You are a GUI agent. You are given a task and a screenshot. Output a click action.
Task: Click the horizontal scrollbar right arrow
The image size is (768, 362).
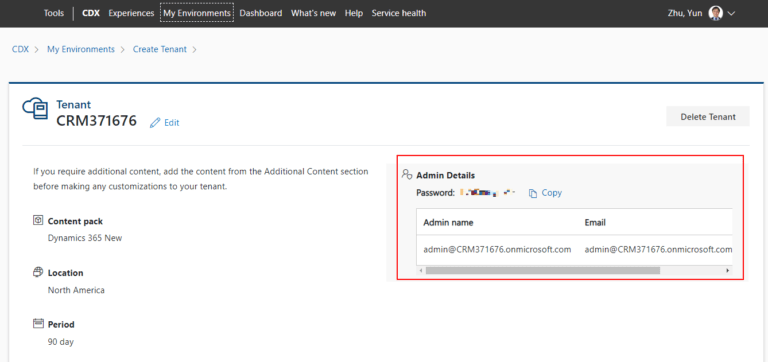(x=728, y=270)
